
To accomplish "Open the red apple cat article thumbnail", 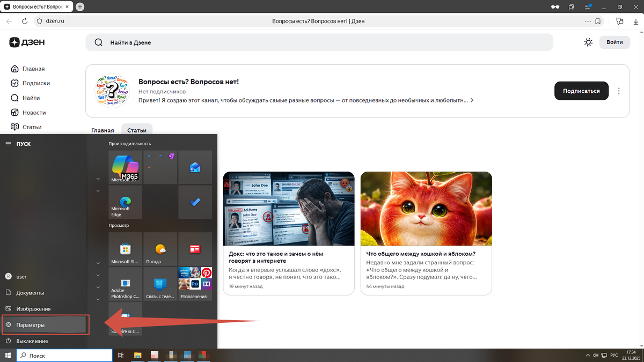I will tap(426, 209).
